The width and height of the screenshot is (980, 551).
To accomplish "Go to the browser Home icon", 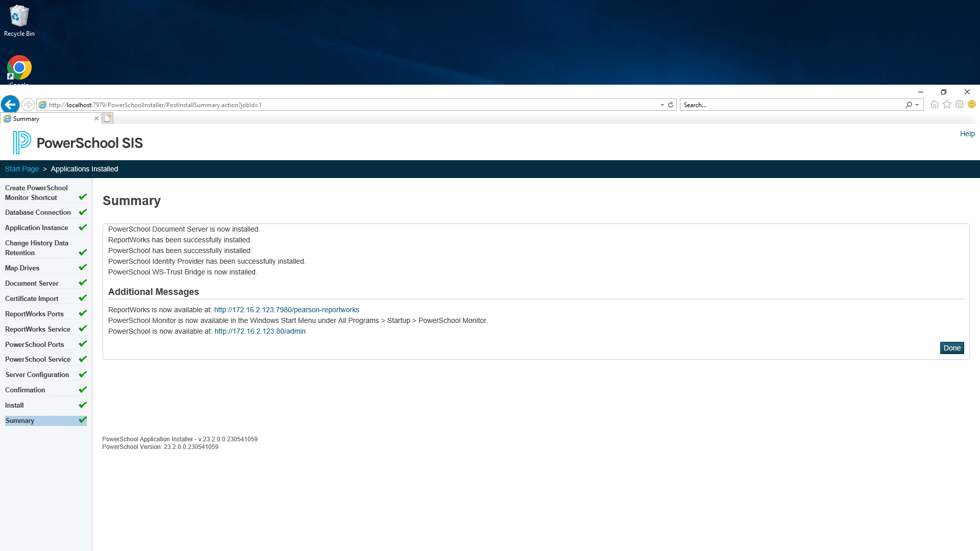I will coord(935,104).
